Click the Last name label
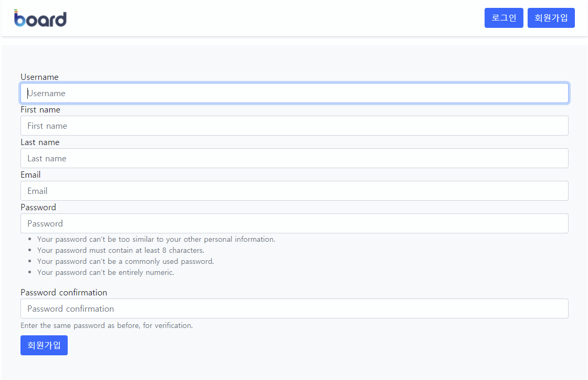 point(40,142)
